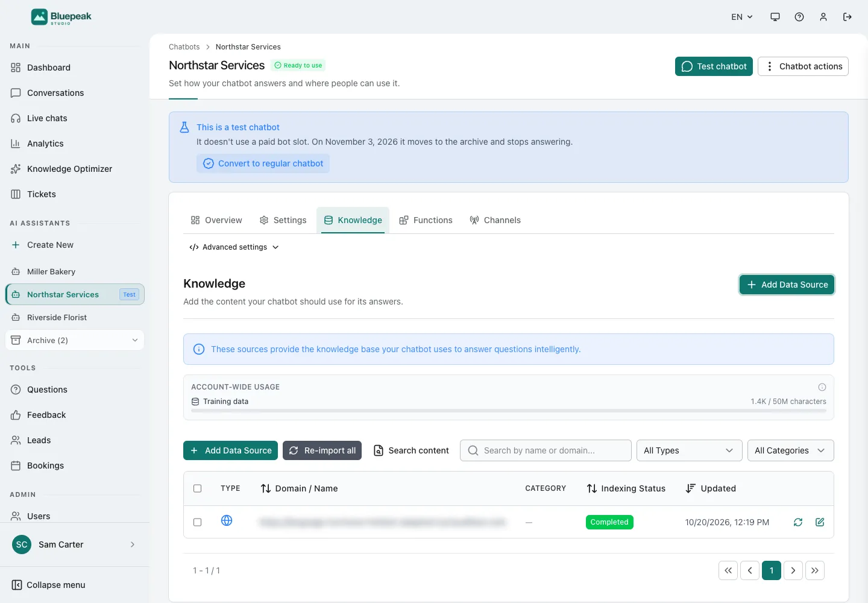
Task: Sort by the Indexing Status column
Action: [x=626, y=488]
